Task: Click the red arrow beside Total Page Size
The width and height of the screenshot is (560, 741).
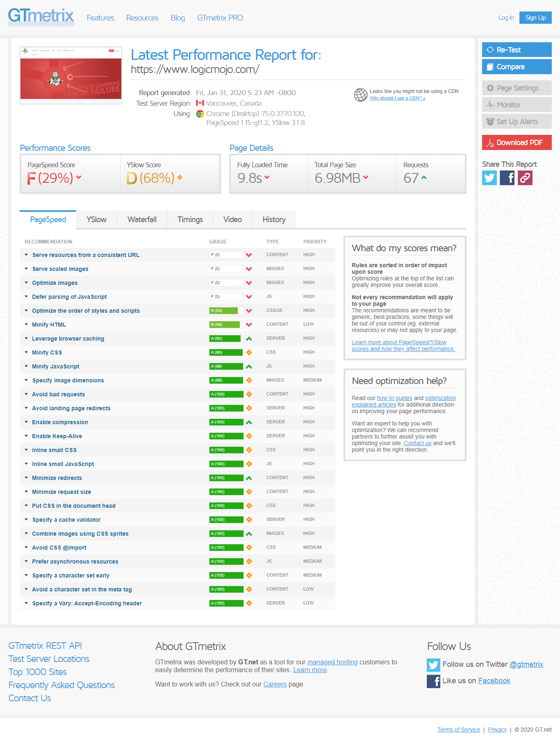Action: [366, 177]
